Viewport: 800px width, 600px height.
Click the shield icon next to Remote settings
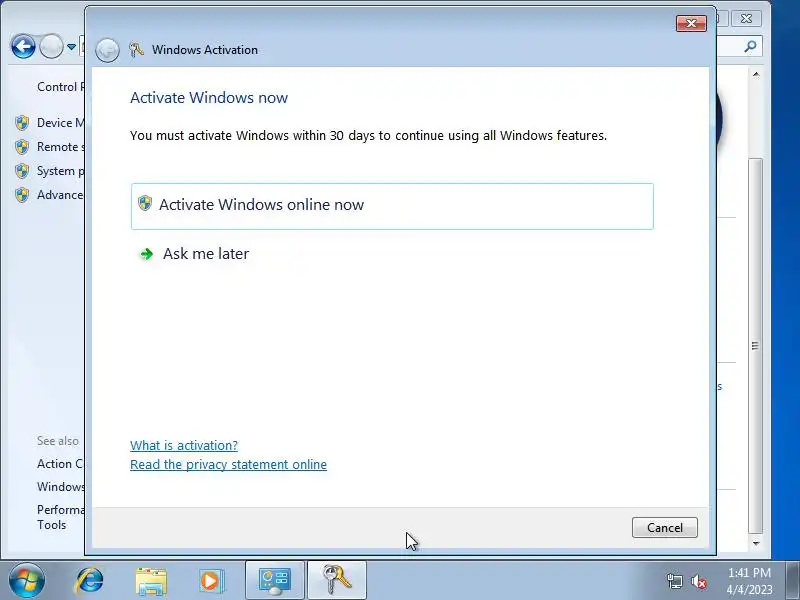[x=22, y=147]
